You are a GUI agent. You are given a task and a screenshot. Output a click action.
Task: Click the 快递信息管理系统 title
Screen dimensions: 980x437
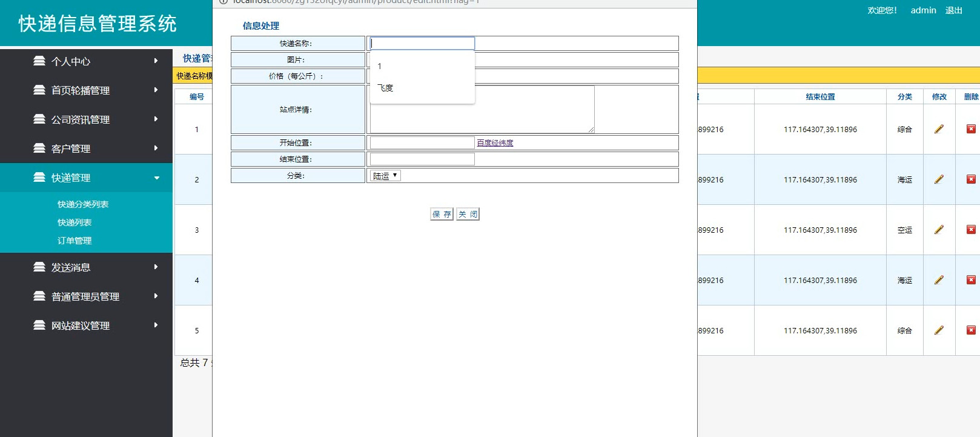tap(98, 24)
